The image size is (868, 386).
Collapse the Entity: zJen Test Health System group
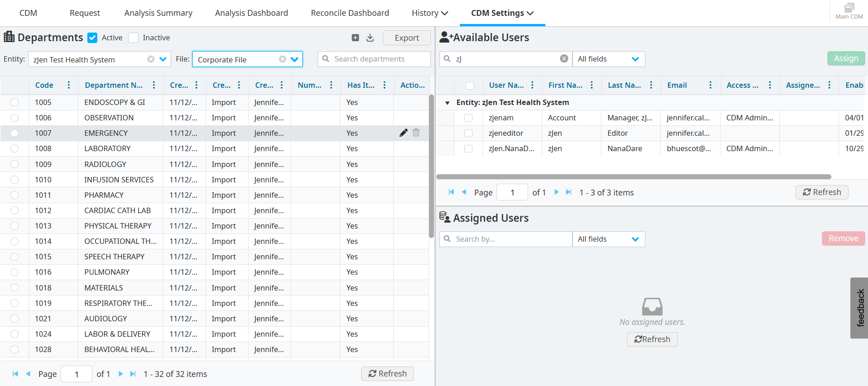[447, 103]
